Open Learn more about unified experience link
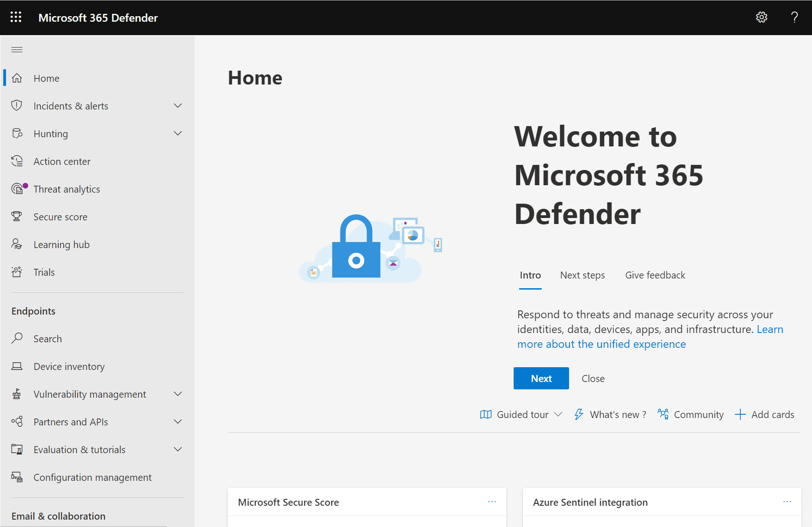This screenshot has width=812, height=527. coord(601,344)
